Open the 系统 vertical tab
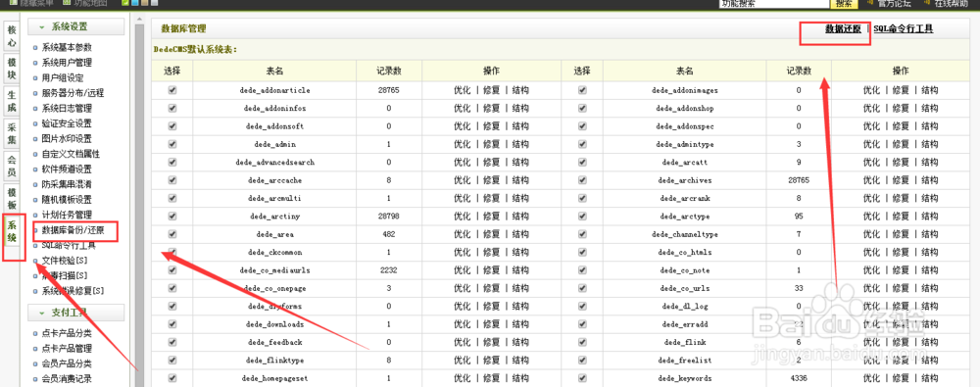 click(x=12, y=232)
